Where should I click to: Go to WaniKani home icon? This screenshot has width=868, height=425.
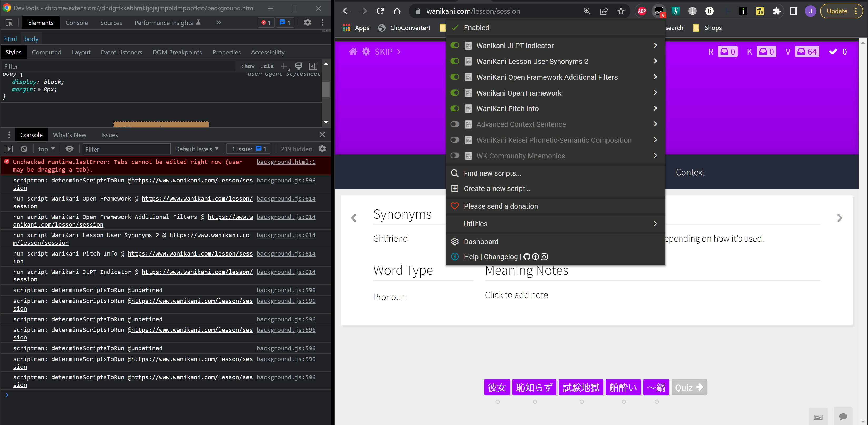pyautogui.click(x=353, y=52)
